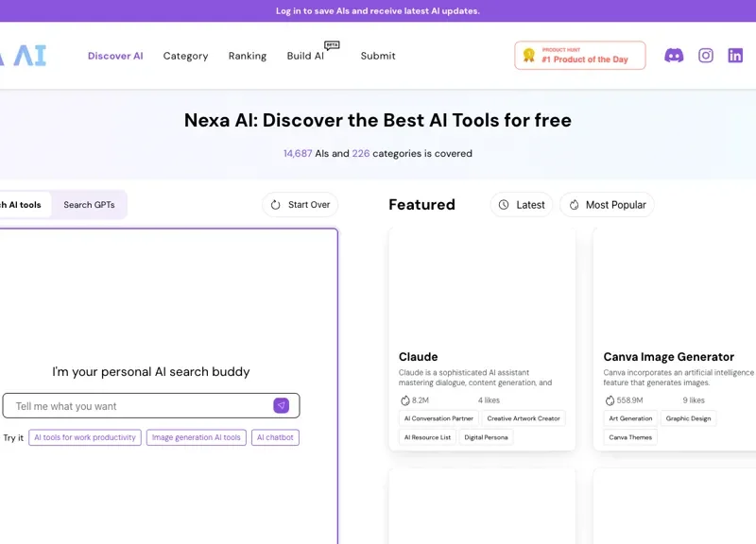Image resolution: width=756 pixels, height=544 pixels.
Task: Switch to Search GPTs tab
Action: coord(89,205)
